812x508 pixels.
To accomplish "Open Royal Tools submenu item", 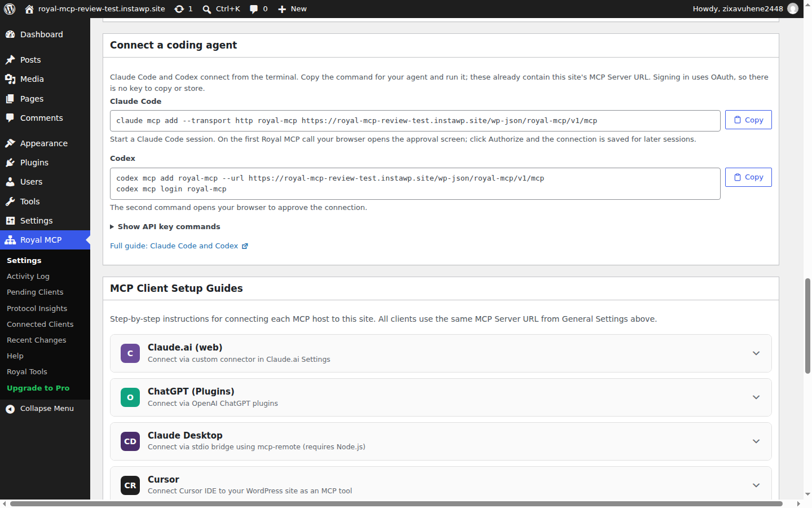I will tap(27, 372).
